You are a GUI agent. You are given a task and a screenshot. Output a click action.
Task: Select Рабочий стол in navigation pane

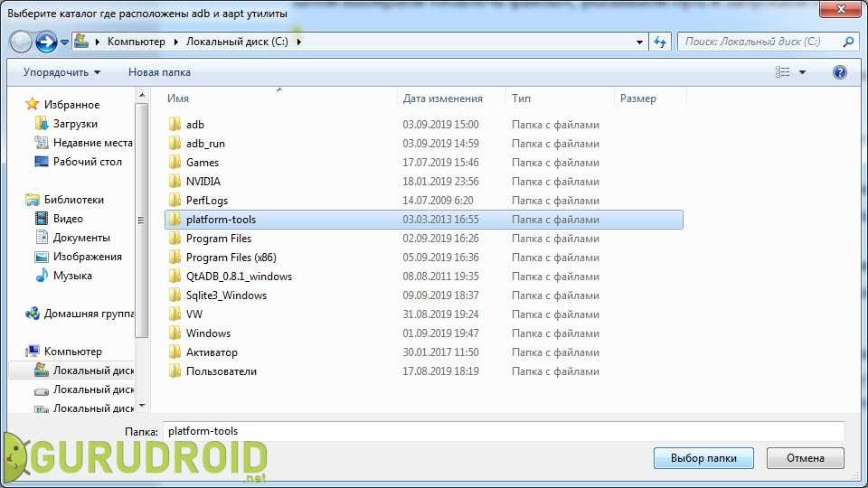coord(87,162)
